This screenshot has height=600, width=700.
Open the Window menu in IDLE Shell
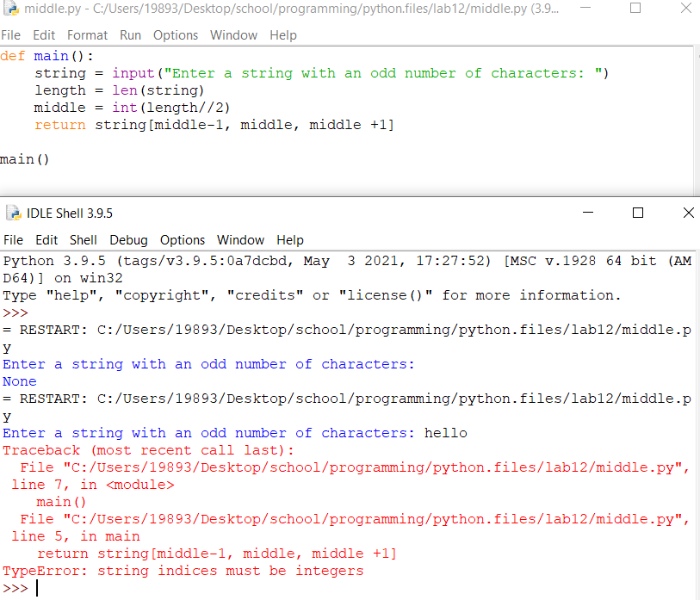coord(240,240)
